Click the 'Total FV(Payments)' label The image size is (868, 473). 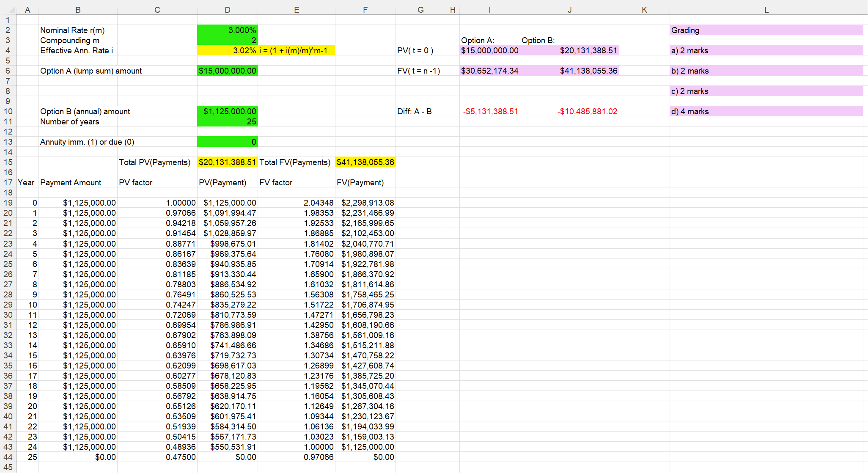pyautogui.click(x=295, y=162)
